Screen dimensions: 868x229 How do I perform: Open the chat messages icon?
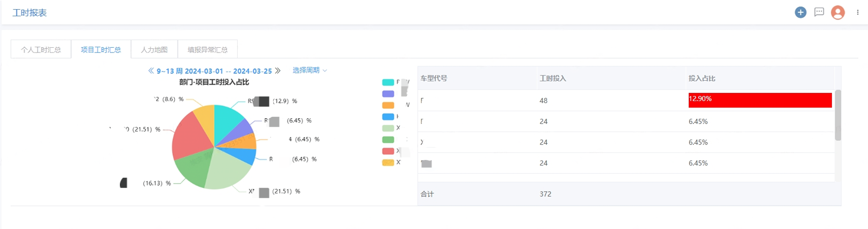click(x=819, y=12)
